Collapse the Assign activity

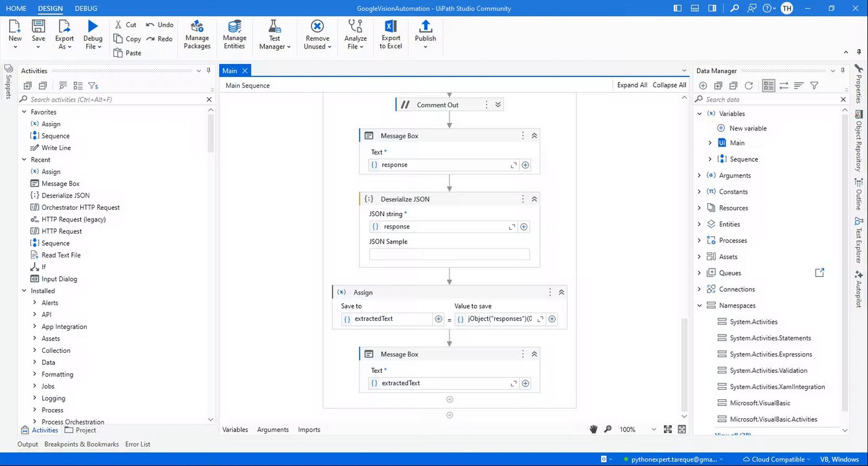562,293
